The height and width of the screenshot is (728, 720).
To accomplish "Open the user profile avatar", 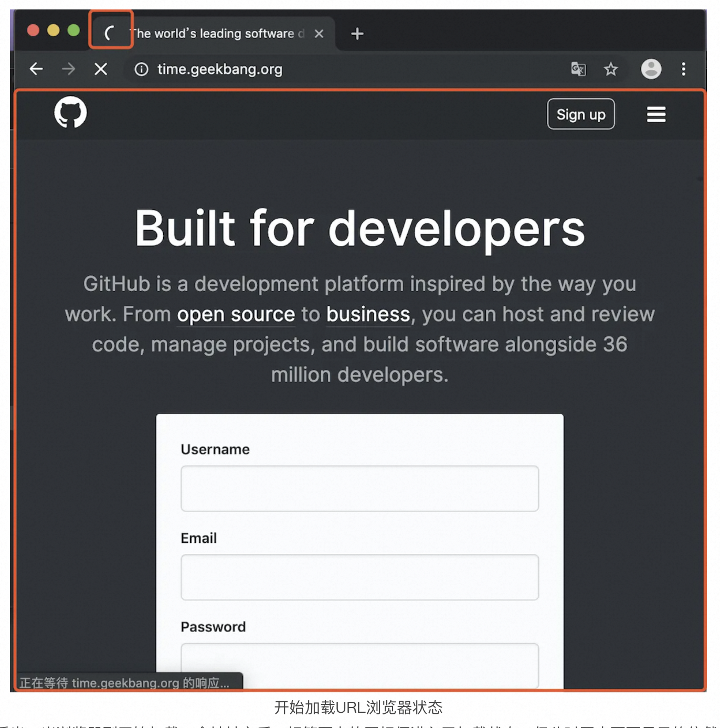I will click(651, 69).
